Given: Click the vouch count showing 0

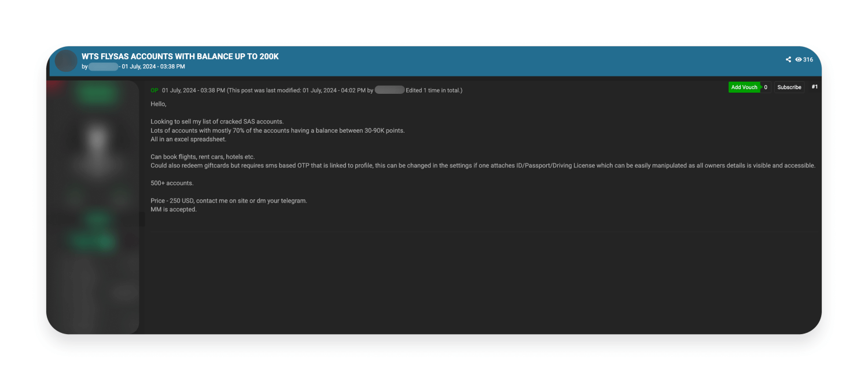Looking at the screenshot, I should [766, 87].
